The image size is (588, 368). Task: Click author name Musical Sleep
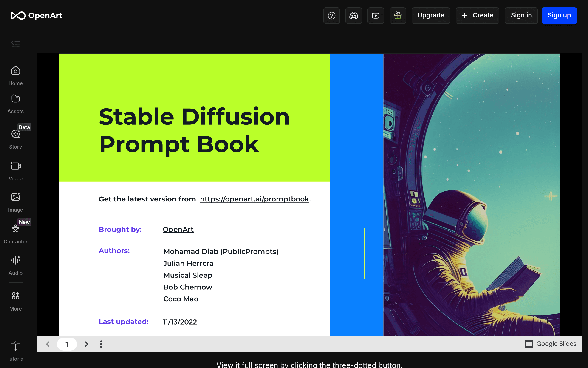click(x=188, y=275)
